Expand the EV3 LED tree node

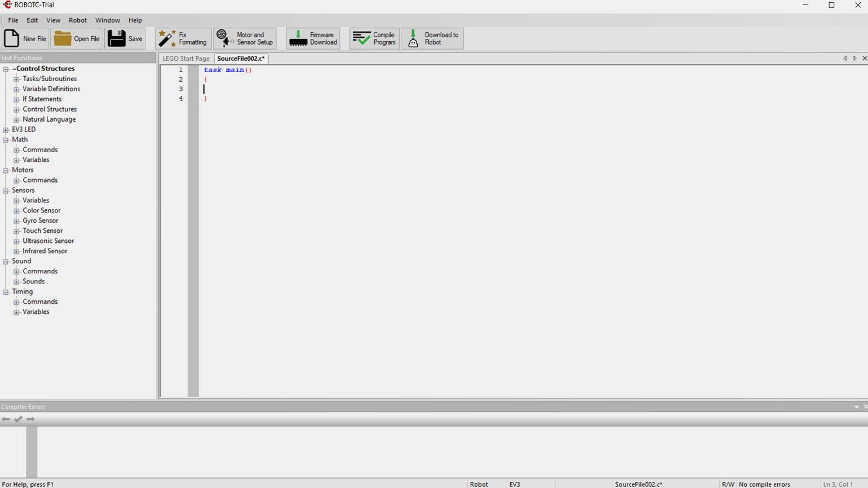pyautogui.click(x=6, y=130)
